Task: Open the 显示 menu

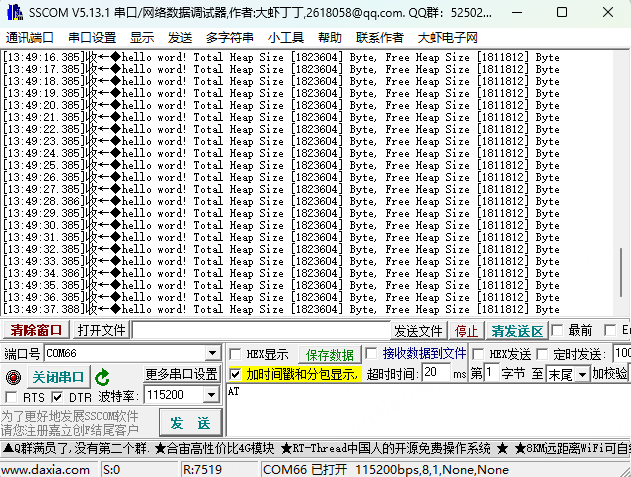Action: (x=142, y=38)
